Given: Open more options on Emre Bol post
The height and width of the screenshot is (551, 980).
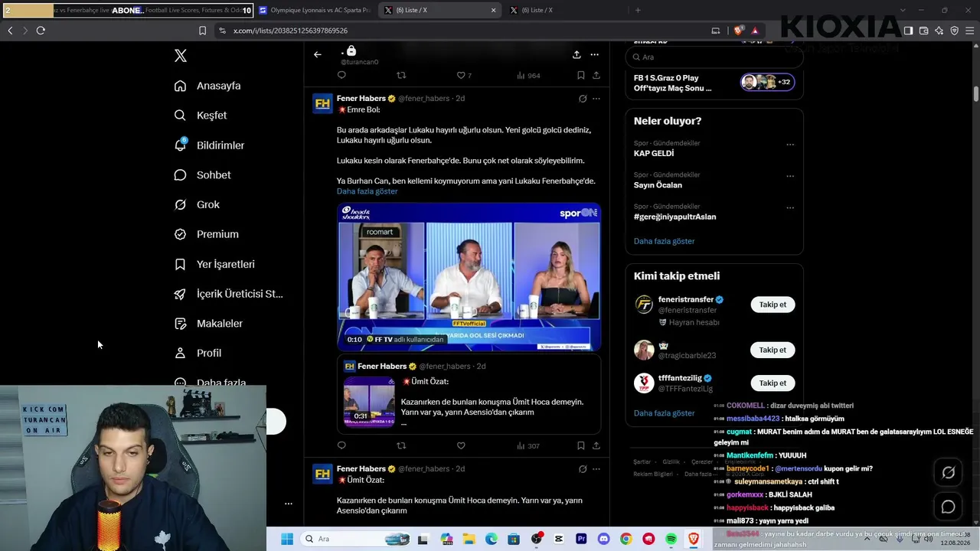Looking at the screenshot, I should 596,99.
